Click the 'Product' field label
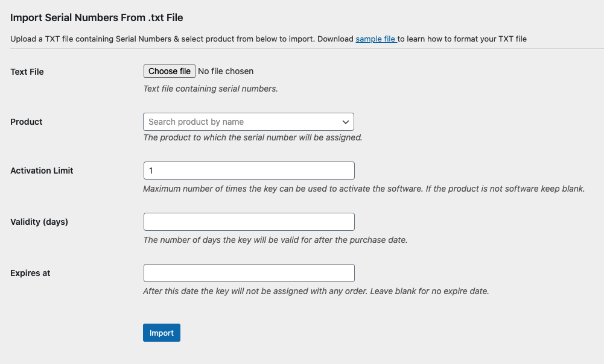The height and width of the screenshot is (364, 604). click(26, 122)
